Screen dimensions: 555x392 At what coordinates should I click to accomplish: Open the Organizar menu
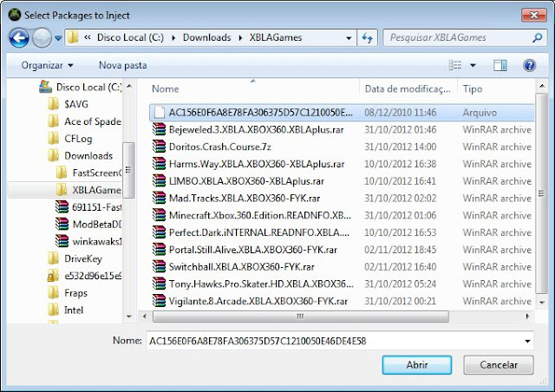point(47,65)
